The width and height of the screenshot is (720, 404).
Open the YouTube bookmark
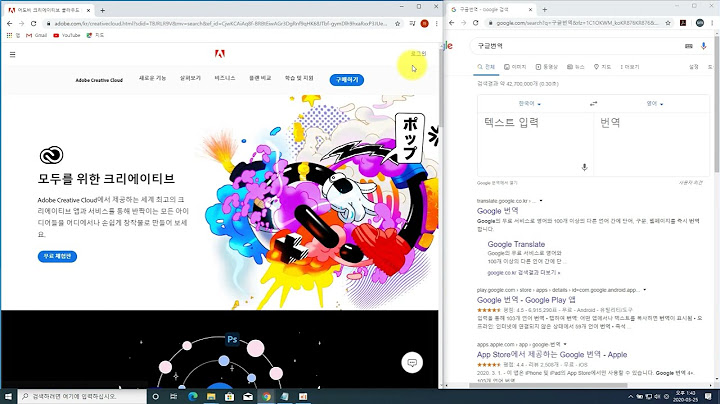pyautogui.click(x=67, y=35)
